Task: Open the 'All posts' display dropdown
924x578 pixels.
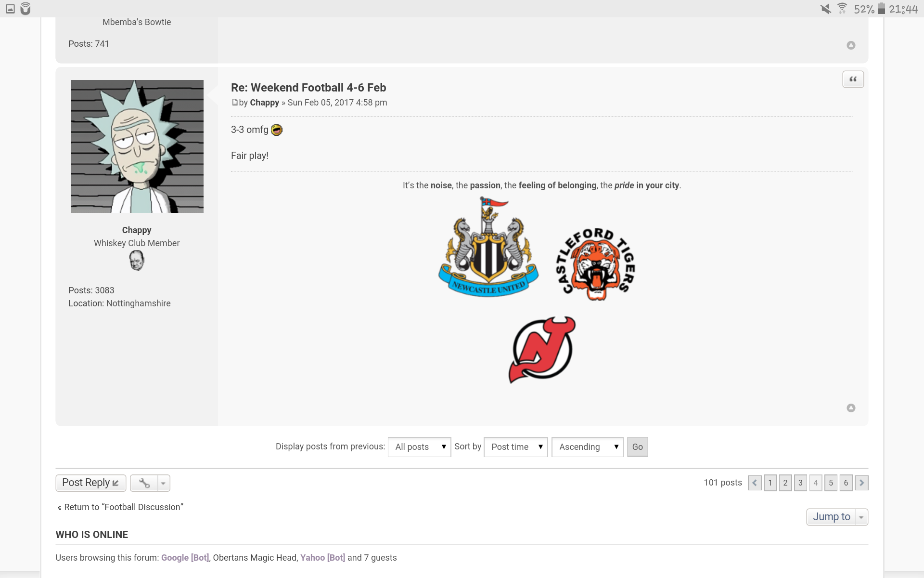Action: pyautogui.click(x=419, y=447)
